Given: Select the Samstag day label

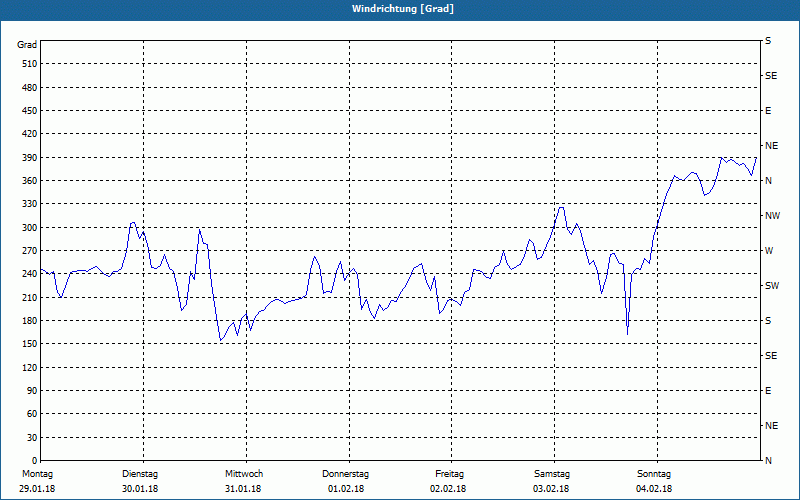Looking at the screenshot, I should tap(552, 474).
